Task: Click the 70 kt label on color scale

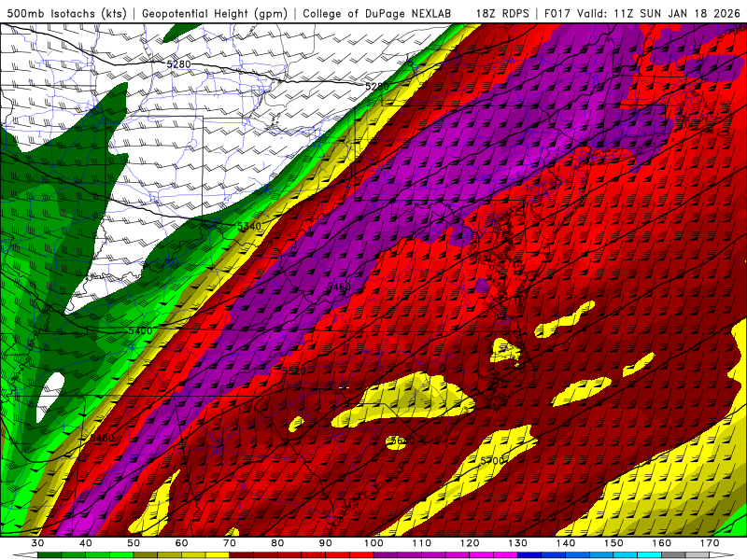Action: [230, 543]
